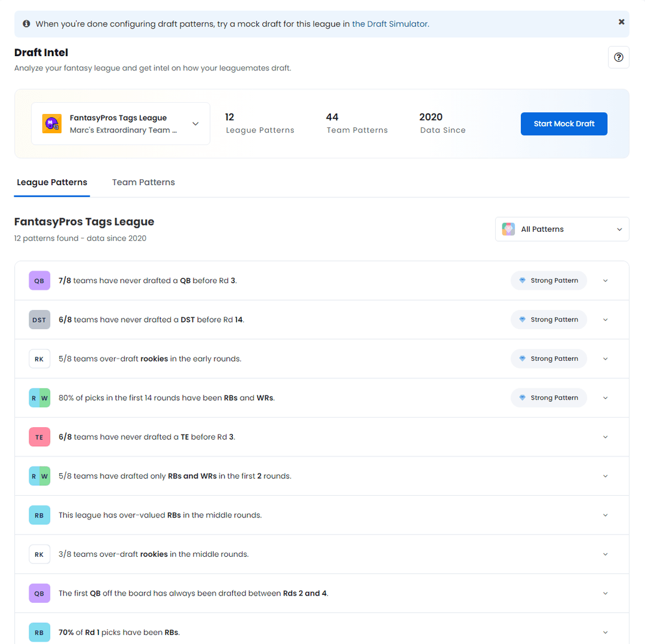645x644 pixels.
Task: Expand the TE before Rd 3 pattern row
Action: coord(605,437)
